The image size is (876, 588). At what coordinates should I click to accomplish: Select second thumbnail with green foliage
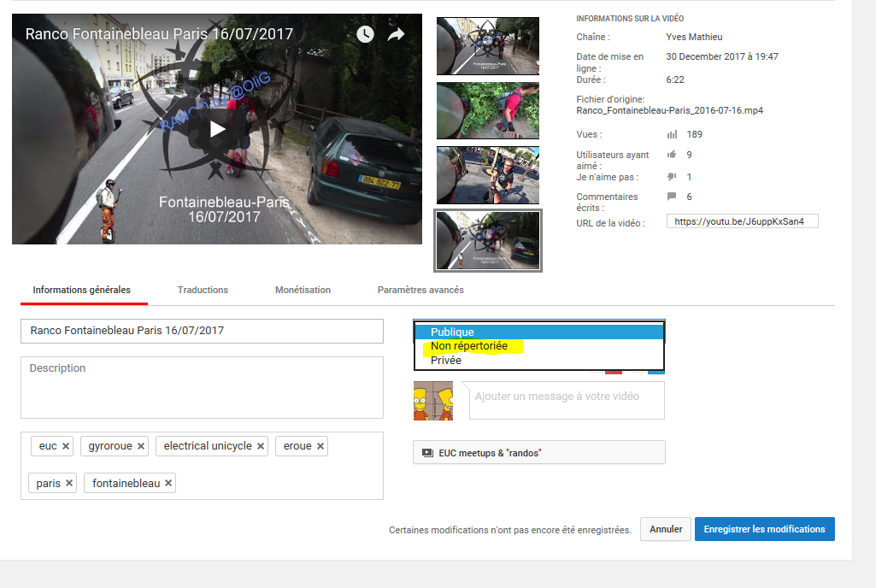tap(488, 110)
